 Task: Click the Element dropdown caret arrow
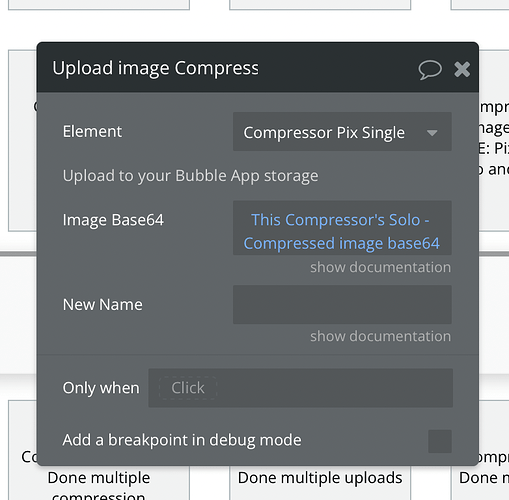[432, 133]
